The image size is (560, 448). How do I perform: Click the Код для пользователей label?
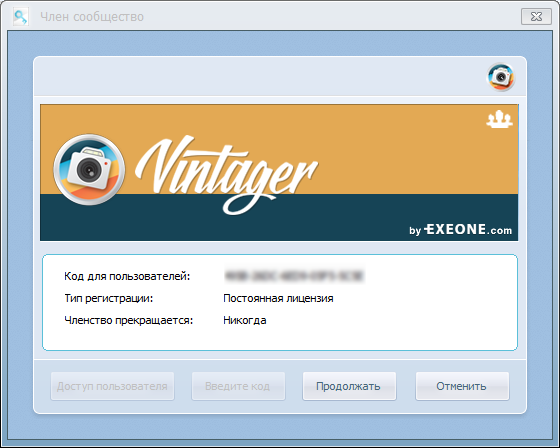[127, 276]
